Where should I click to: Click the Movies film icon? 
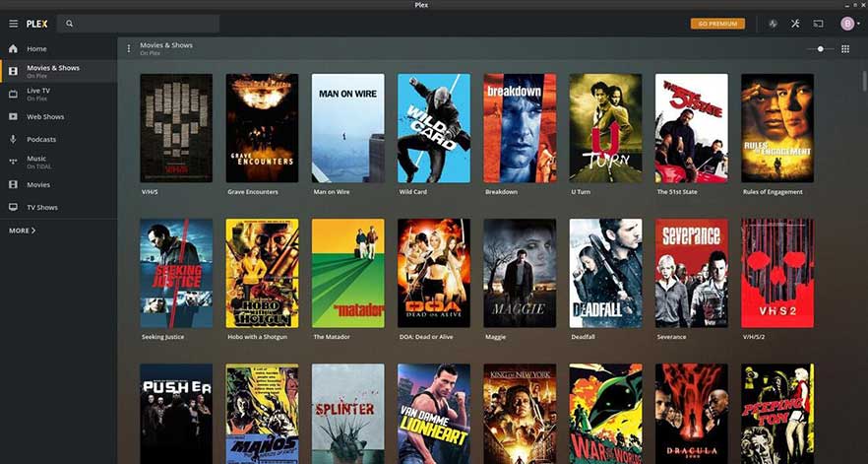(14, 184)
